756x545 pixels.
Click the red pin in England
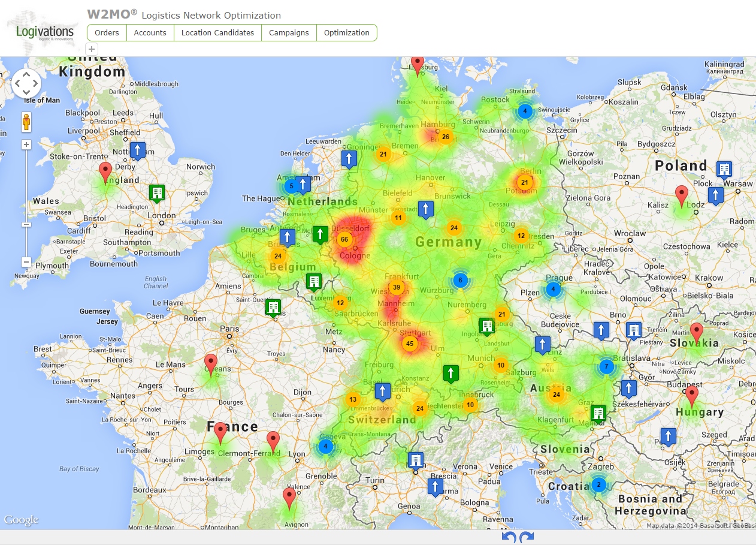point(105,172)
